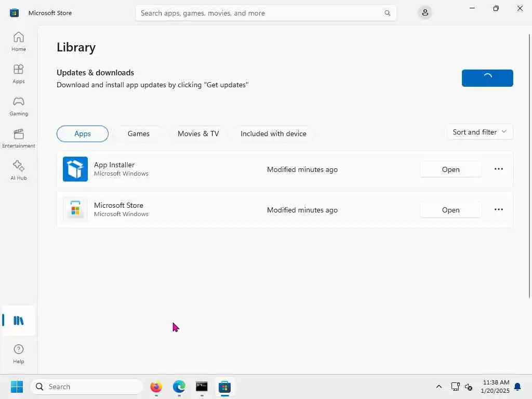
Task: Focus the Search apps, games, movies field
Action: pyautogui.click(x=265, y=13)
